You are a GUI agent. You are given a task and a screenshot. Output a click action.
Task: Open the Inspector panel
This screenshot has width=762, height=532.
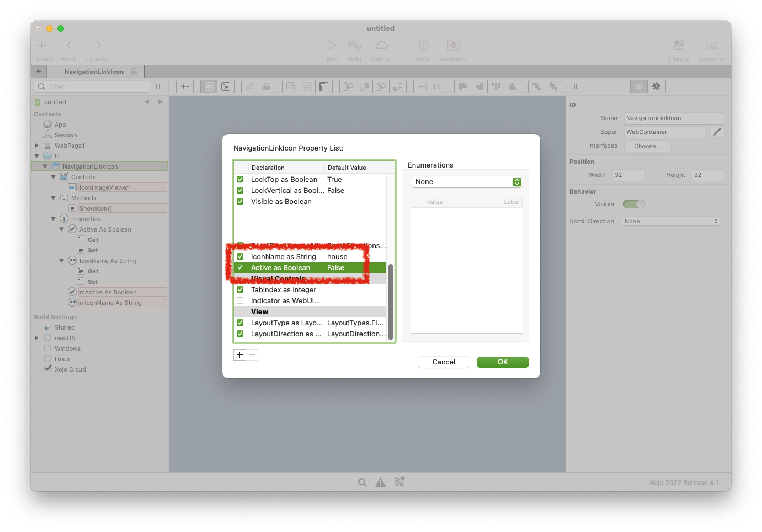pos(711,50)
